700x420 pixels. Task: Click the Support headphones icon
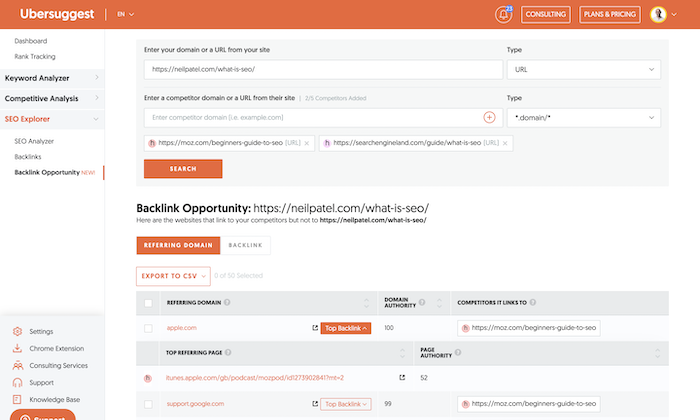[17, 383]
